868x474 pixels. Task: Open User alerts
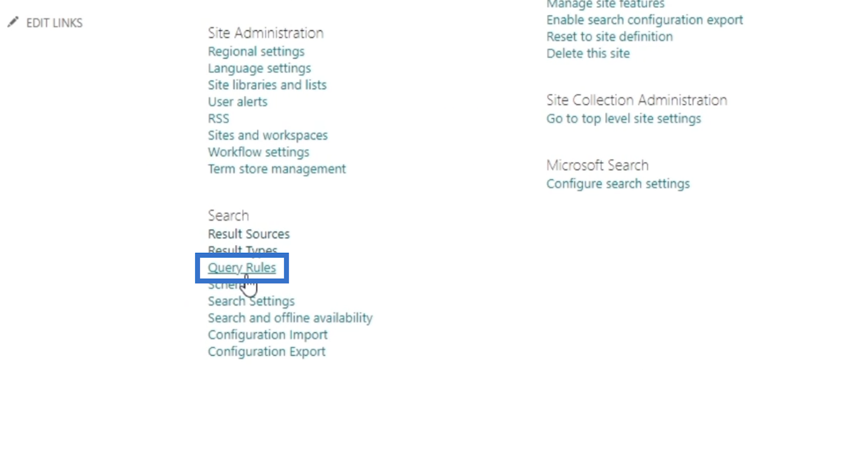(238, 102)
